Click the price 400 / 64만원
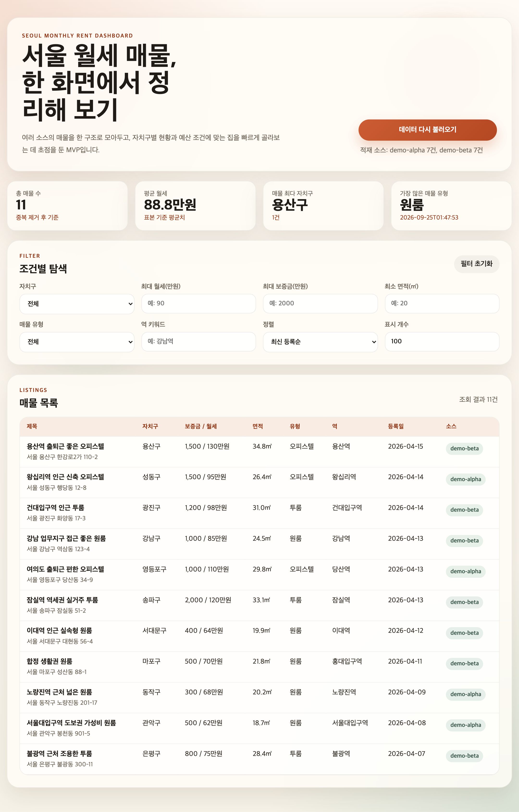The height and width of the screenshot is (812, 519). pos(204,631)
